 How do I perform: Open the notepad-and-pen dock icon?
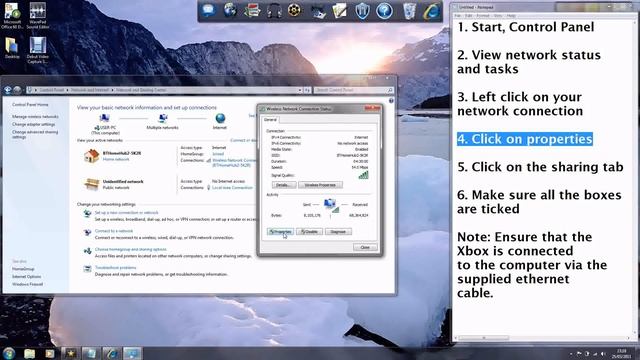click(339, 10)
